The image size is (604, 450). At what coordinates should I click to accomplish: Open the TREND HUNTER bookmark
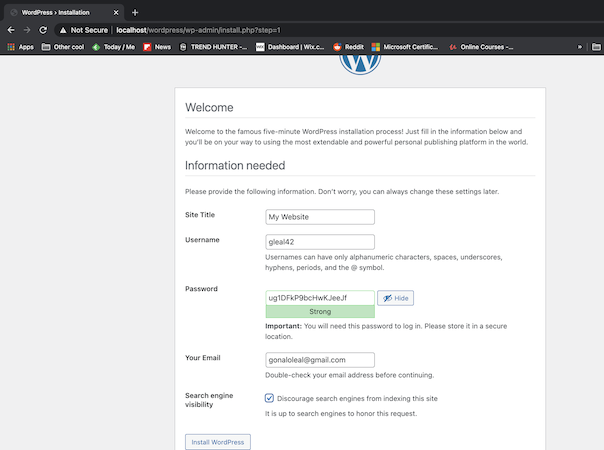tap(213, 47)
